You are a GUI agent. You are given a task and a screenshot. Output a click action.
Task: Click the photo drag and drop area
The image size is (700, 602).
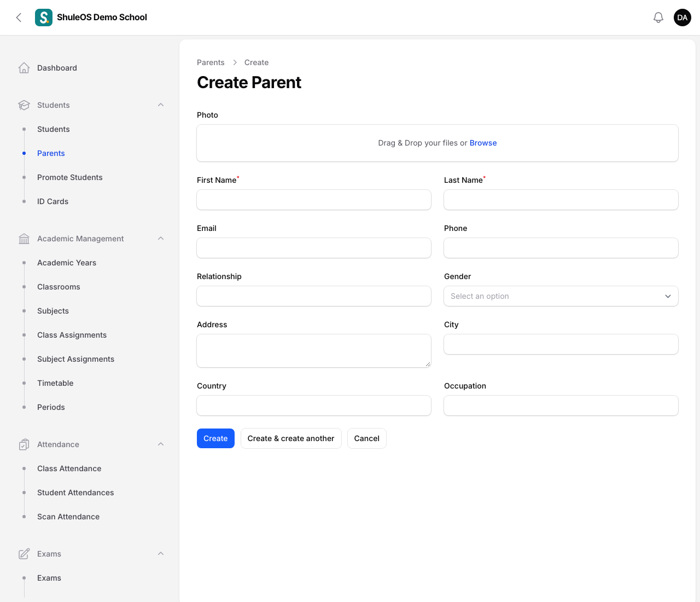pos(437,143)
